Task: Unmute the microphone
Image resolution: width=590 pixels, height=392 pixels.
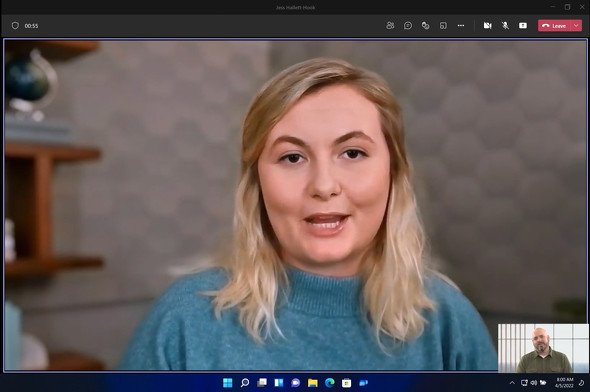Action: pyautogui.click(x=505, y=26)
